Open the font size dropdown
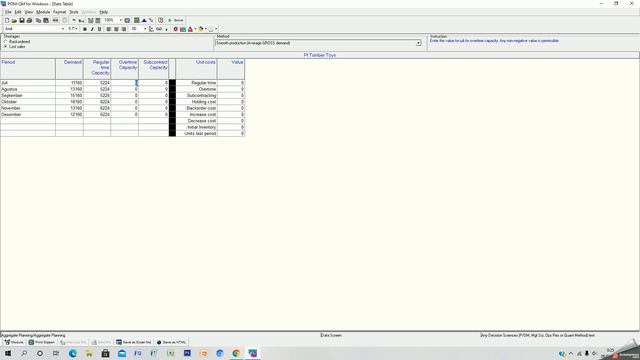The image size is (640, 360). 76,29
